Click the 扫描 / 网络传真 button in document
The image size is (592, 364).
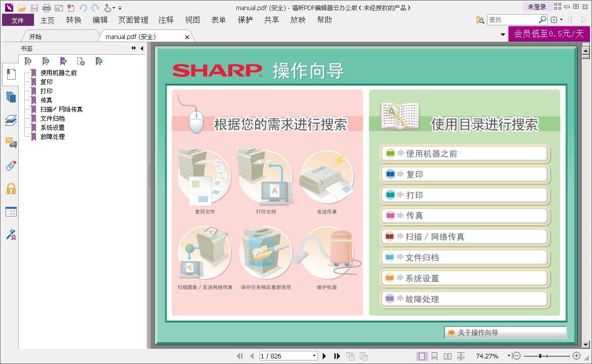point(464,237)
